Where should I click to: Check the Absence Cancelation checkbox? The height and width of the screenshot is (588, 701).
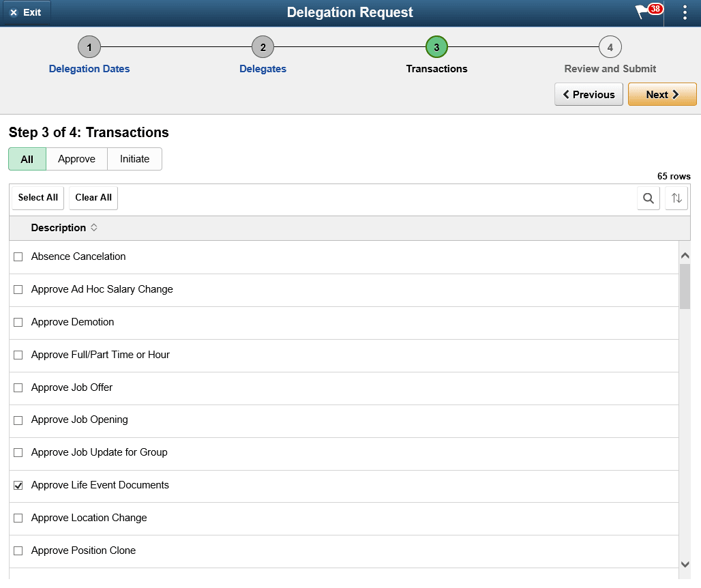tap(18, 256)
